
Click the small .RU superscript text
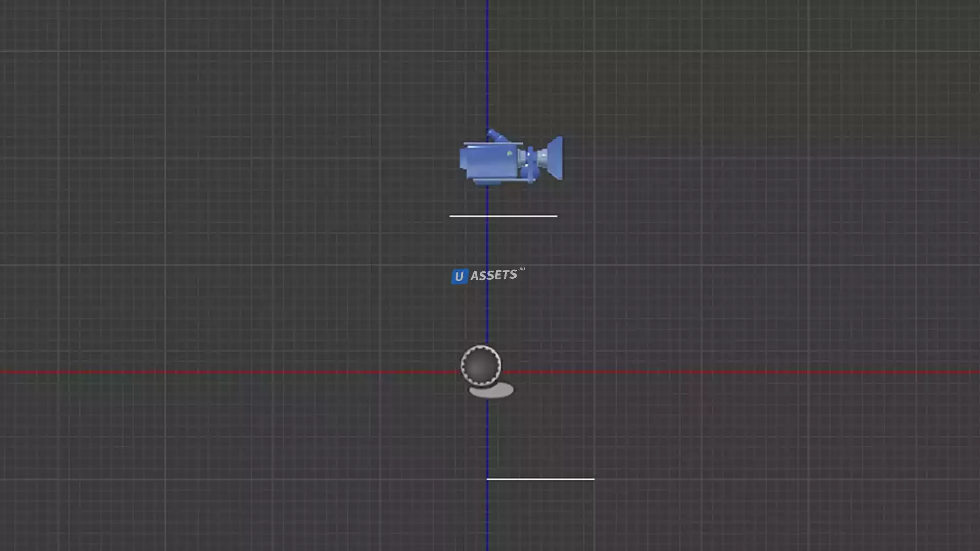(x=521, y=269)
